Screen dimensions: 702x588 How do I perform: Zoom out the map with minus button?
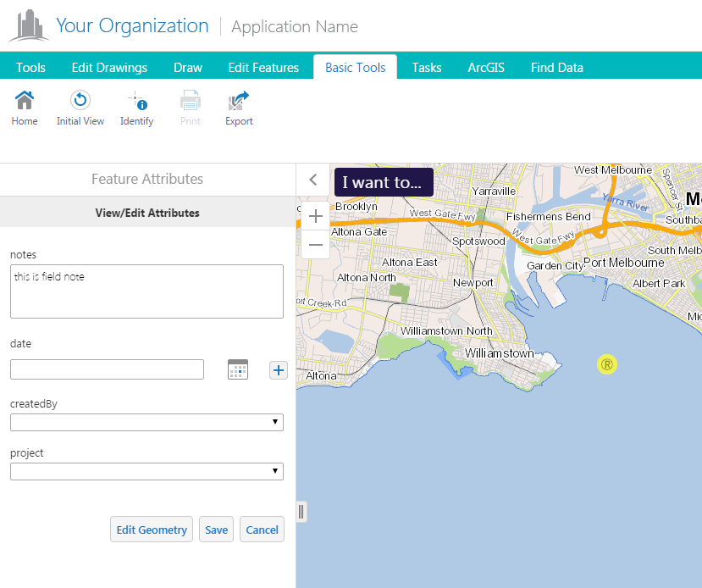coord(316,245)
